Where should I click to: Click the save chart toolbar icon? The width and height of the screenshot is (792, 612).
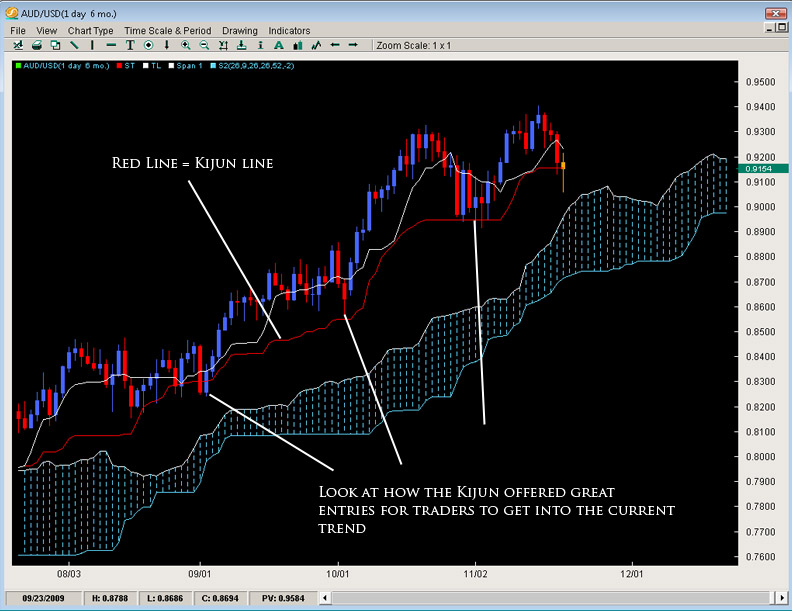[x=18, y=45]
